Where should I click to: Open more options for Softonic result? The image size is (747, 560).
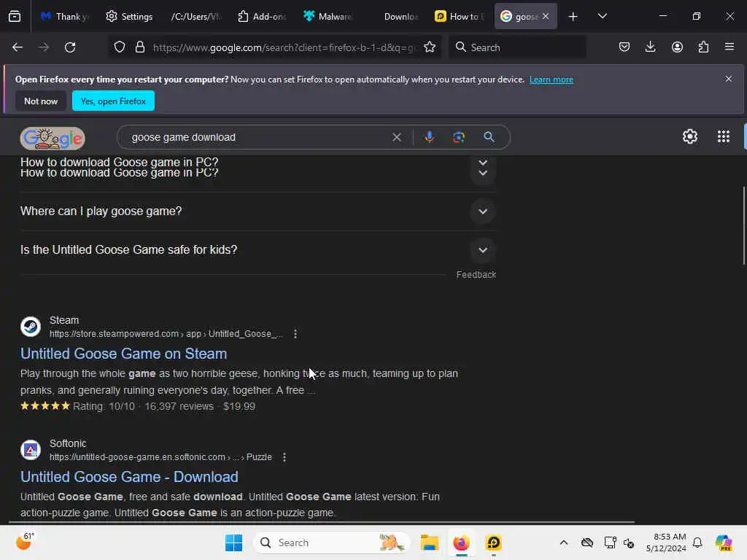pos(285,457)
